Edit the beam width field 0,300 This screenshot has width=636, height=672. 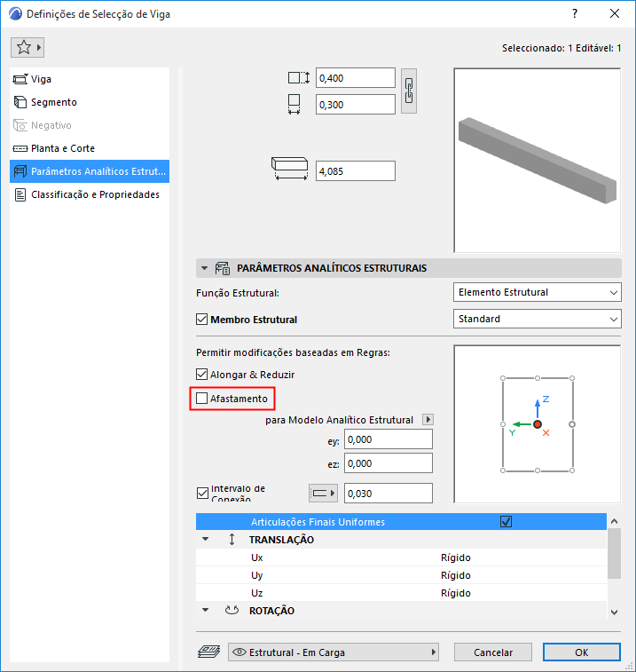click(356, 105)
